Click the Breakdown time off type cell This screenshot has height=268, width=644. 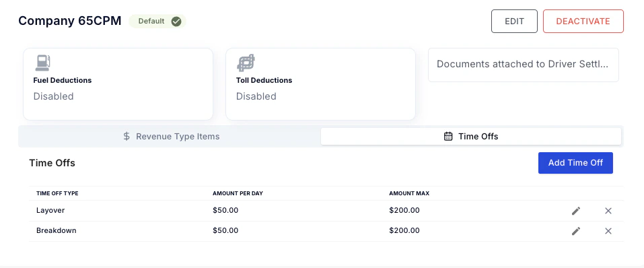click(57, 230)
